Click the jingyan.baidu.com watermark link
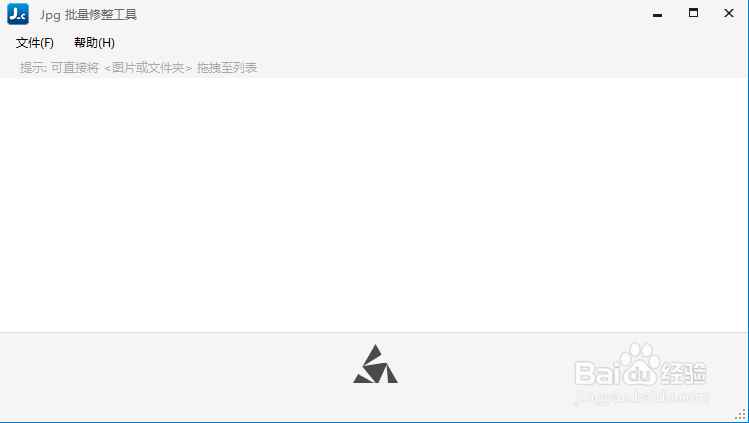749x423 pixels. (642, 396)
